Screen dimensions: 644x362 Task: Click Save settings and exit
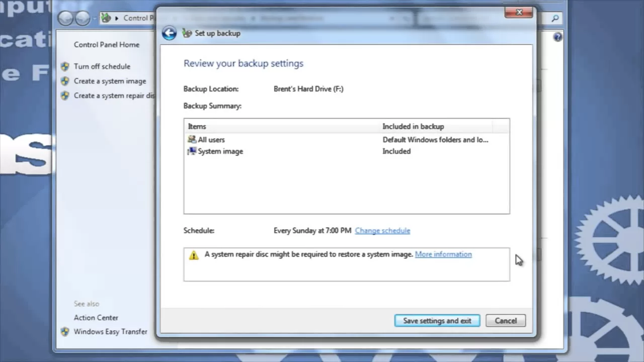click(x=437, y=321)
